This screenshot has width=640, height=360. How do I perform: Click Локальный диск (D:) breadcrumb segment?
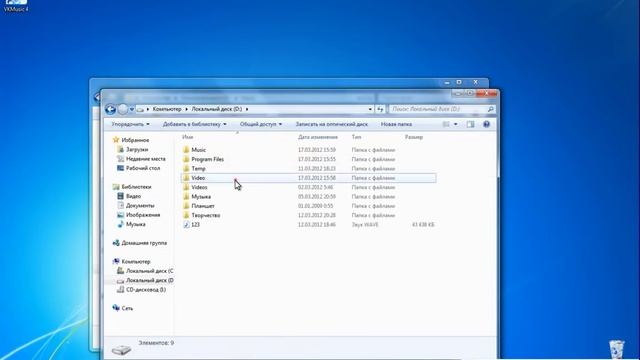(217, 109)
